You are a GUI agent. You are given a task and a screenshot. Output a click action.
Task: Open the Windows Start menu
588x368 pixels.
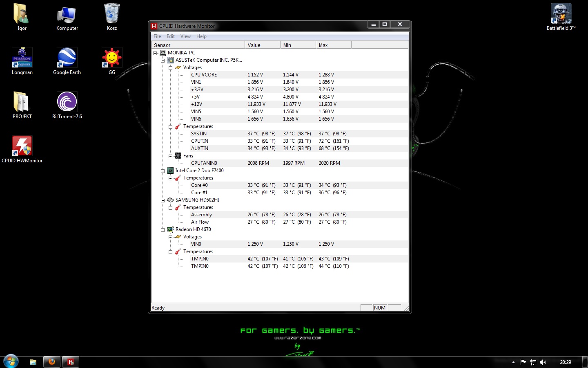point(11,362)
